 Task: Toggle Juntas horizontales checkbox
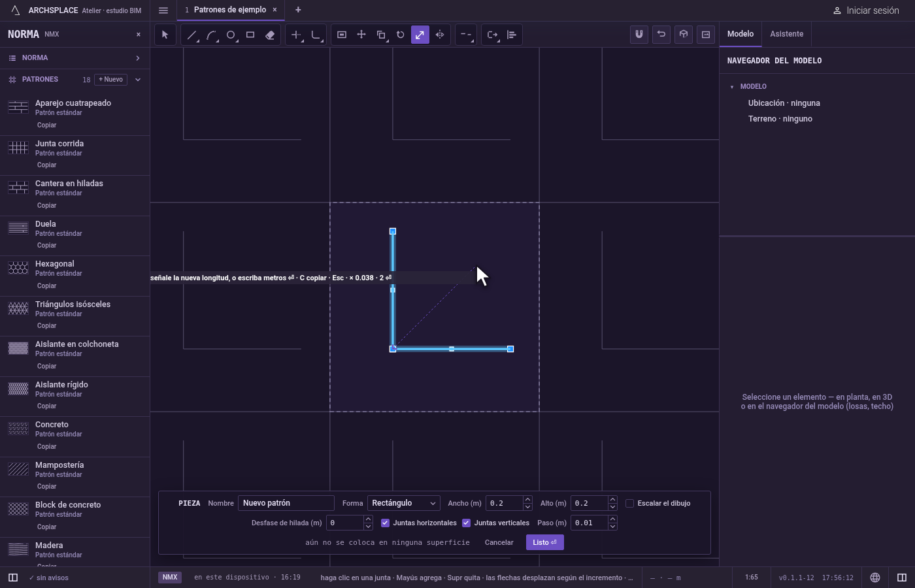385,523
